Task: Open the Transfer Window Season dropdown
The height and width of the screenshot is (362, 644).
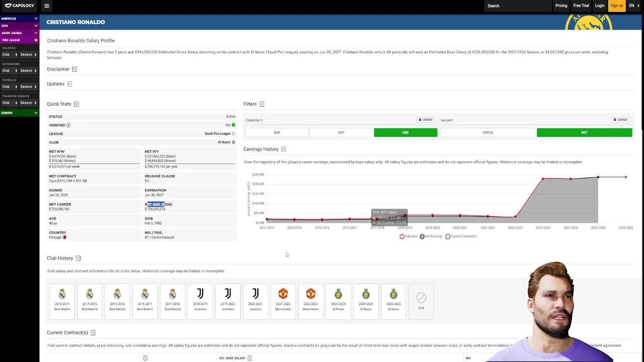Action: (x=28, y=103)
